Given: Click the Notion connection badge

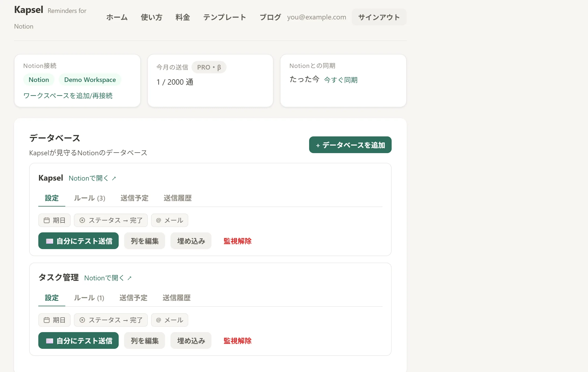Looking at the screenshot, I should [39, 80].
